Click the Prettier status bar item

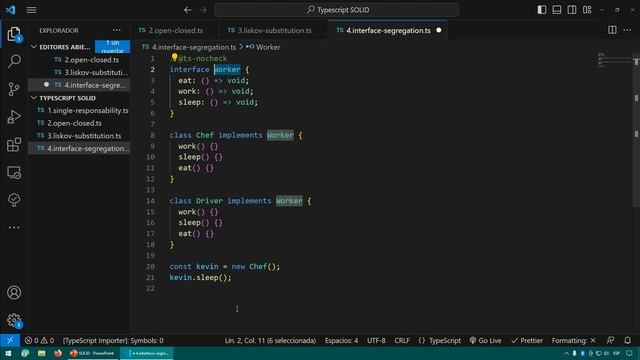coord(527,340)
